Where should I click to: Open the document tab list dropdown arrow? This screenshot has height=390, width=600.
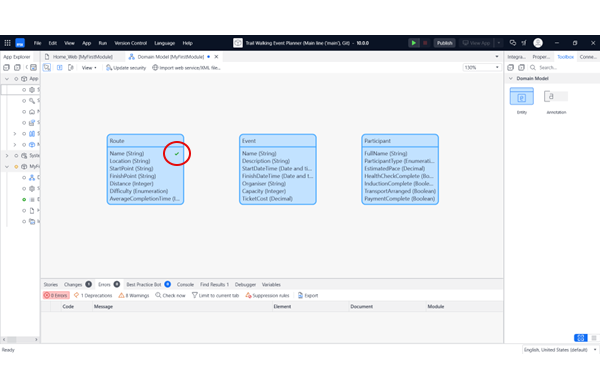click(497, 57)
